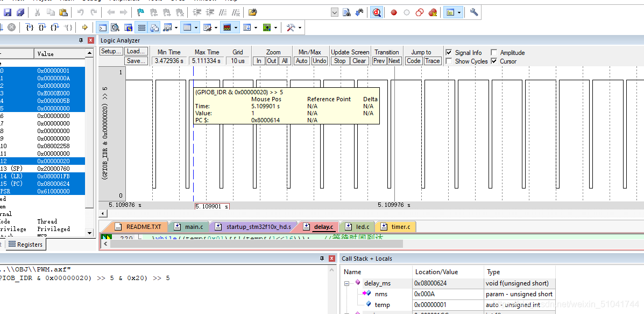The image size is (644, 314).
Task: Click the Zoom All button
Action: 284,61
